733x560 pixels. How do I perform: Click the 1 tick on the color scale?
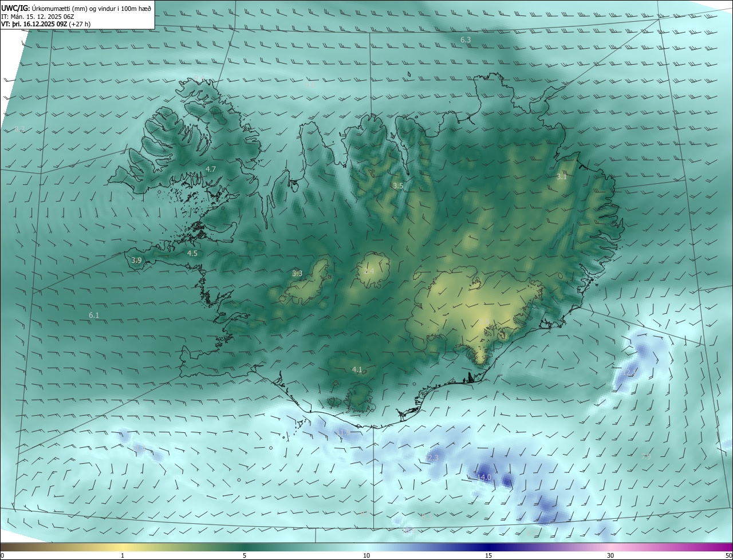pyautogui.click(x=123, y=555)
